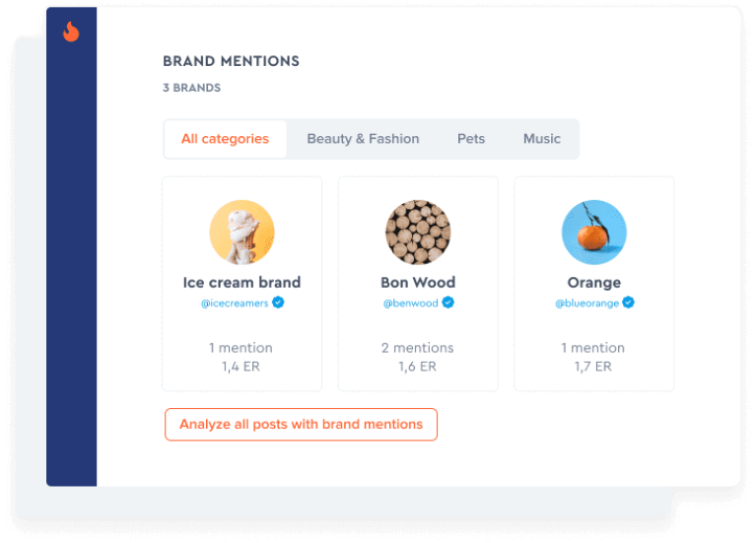Image resolution: width=756 pixels, height=543 pixels.
Task: Click the Orange brand title
Action: [x=594, y=283]
